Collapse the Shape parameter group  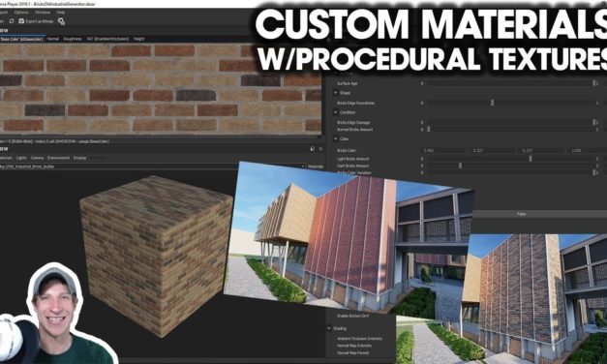(336, 93)
